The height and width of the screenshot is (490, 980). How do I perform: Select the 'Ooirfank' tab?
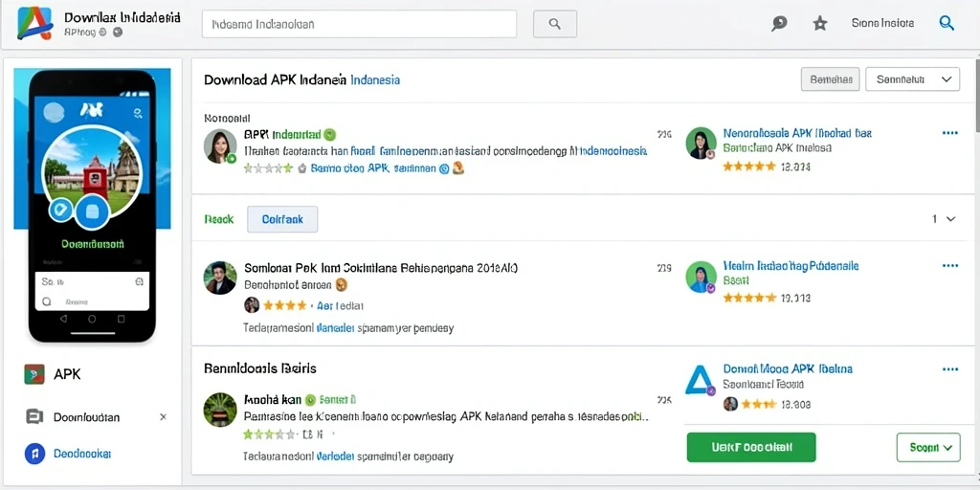tap(282, 219)
